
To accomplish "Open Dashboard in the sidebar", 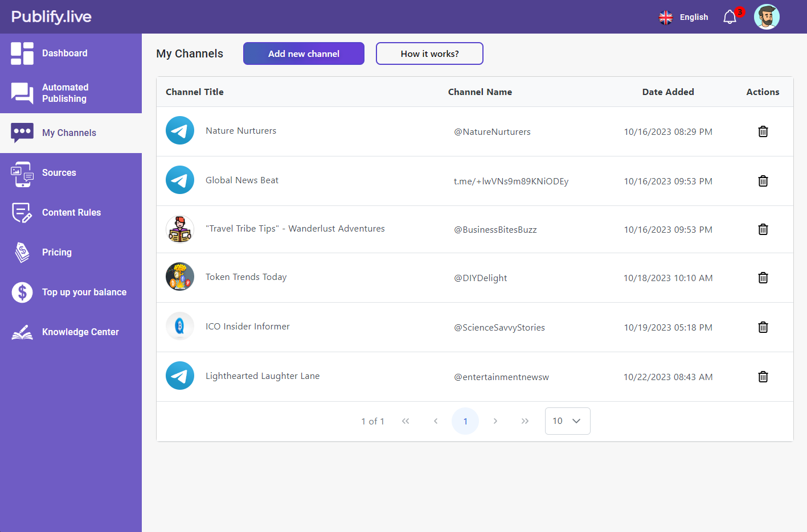I will 64,53.
